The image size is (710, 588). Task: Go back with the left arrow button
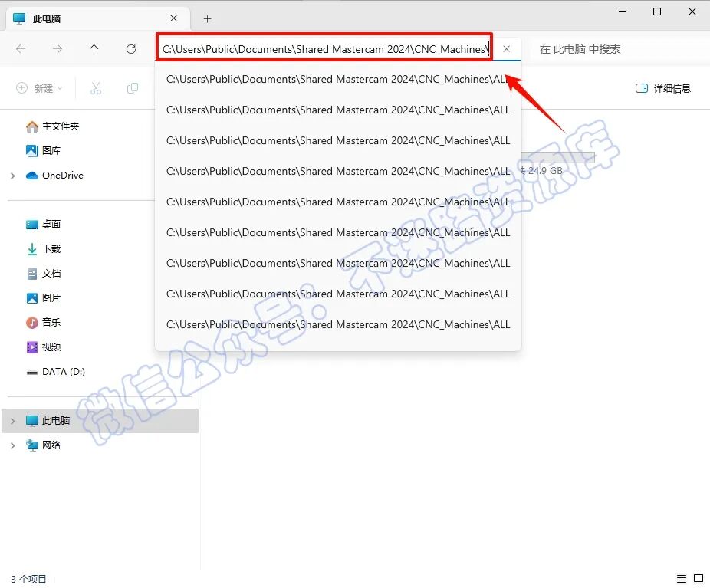point(21,49)
